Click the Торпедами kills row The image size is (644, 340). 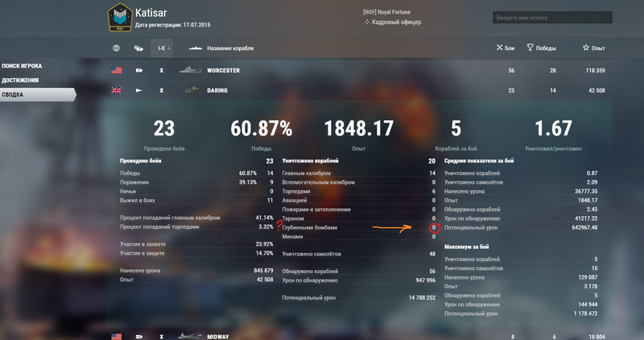[358, 191]
